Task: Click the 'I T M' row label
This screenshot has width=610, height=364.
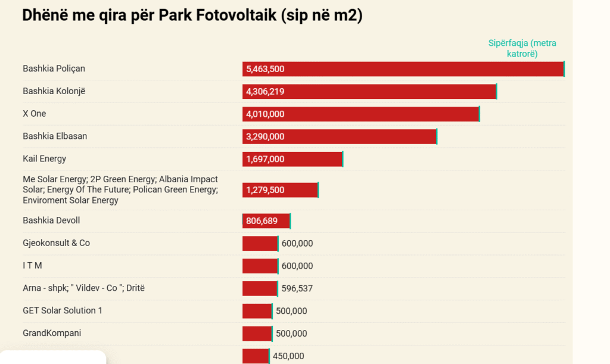Action: pyautogui.click(x=32, y=266)
